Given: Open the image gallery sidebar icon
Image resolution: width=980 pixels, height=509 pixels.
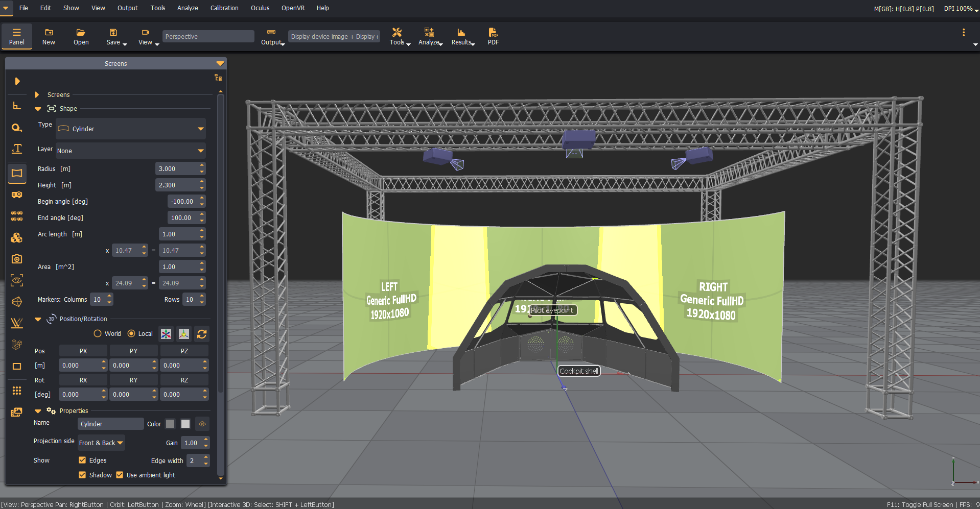Looking at the screenshot, I should tap(17, 412).
